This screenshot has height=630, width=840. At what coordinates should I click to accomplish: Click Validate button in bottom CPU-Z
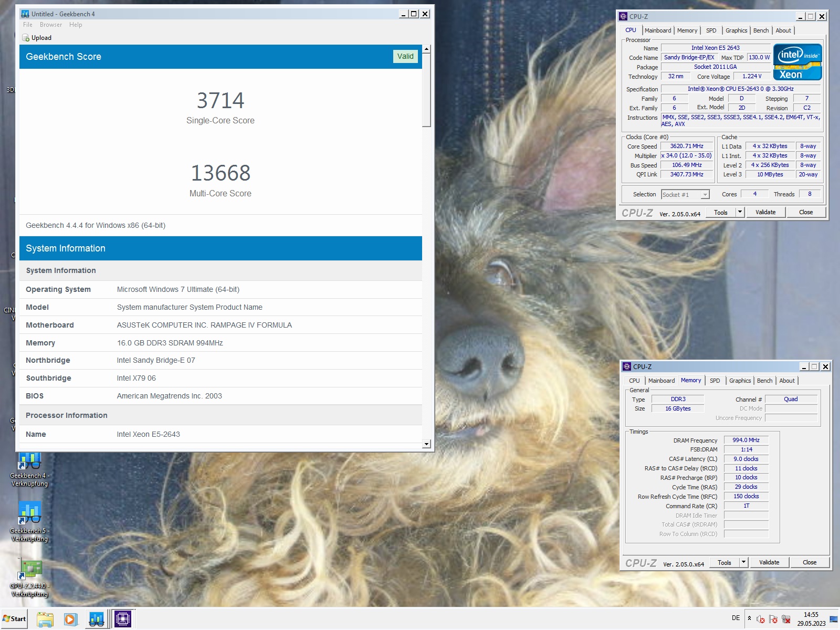(769, 562)
